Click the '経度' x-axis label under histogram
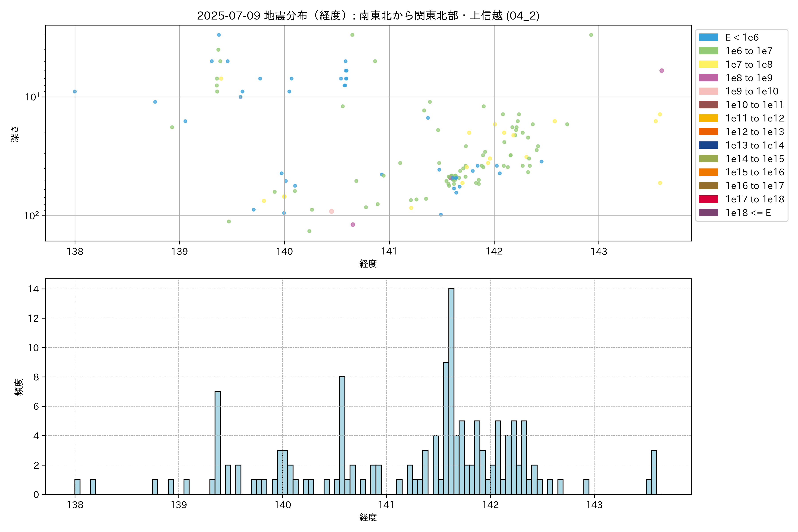 pyautogui.click(x=368, y=517)
